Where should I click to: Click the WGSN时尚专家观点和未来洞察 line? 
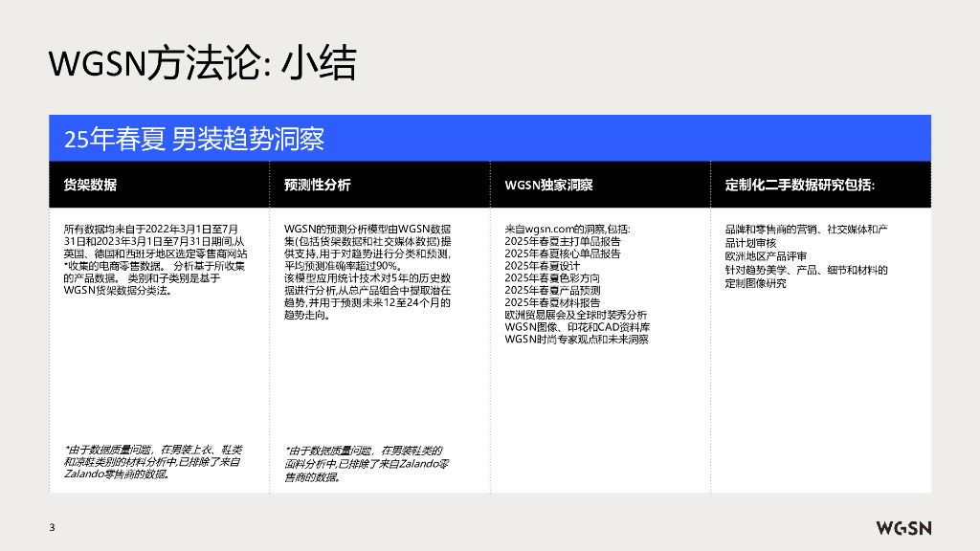click(575, 339)
